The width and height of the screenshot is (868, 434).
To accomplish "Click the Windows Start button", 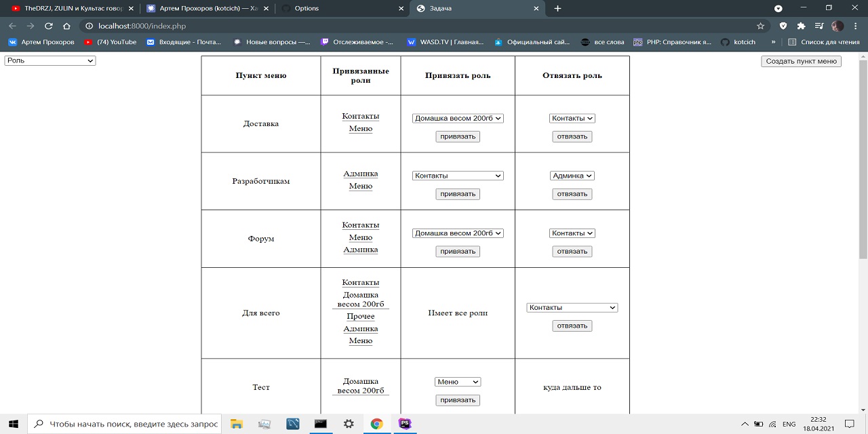I will pyautogui.click(x=14, y=424).
